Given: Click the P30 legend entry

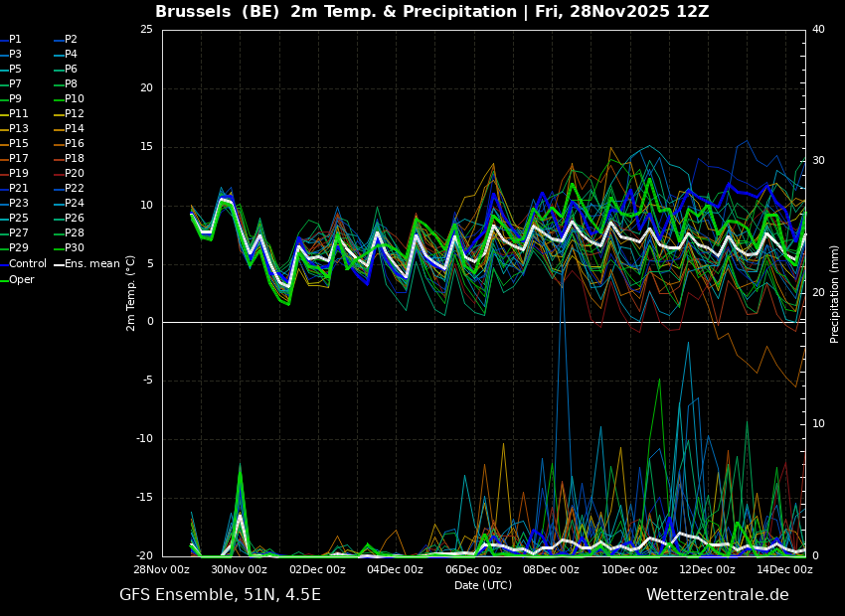Looking at the screenshot, I should click(69, 247).
